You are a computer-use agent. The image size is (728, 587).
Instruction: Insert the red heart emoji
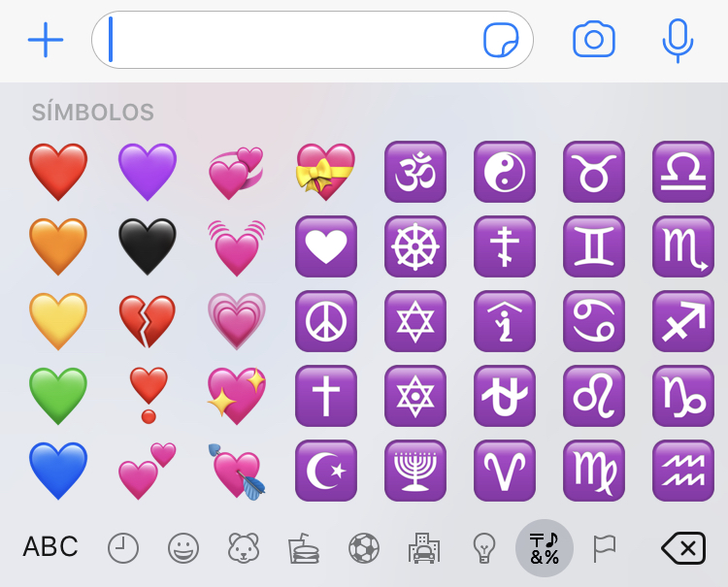click(58, 172)
